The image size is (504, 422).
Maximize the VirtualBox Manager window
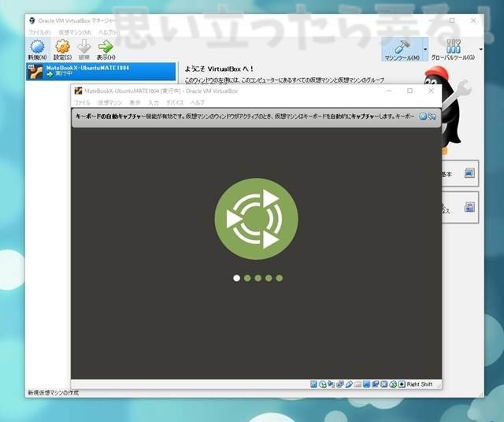coord(452,20)
